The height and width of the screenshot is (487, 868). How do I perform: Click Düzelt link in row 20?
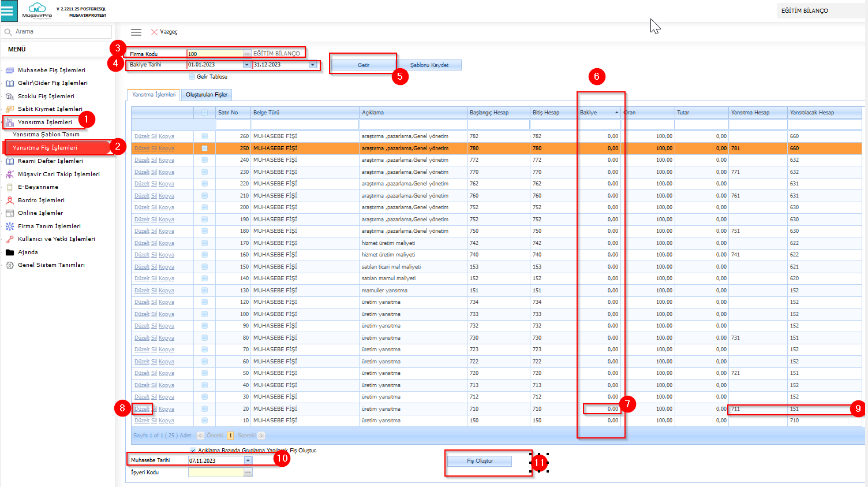142,409
